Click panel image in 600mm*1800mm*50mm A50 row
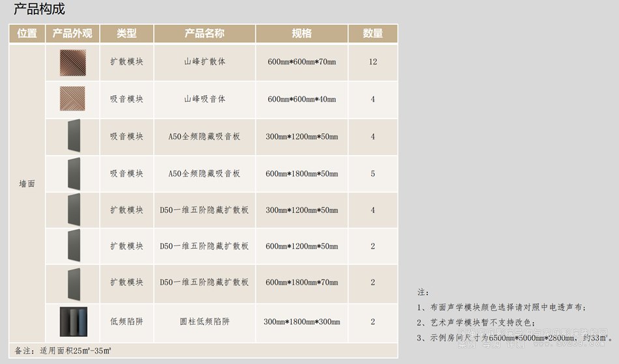This screenshot has height=364, width=619. [73, 174]
